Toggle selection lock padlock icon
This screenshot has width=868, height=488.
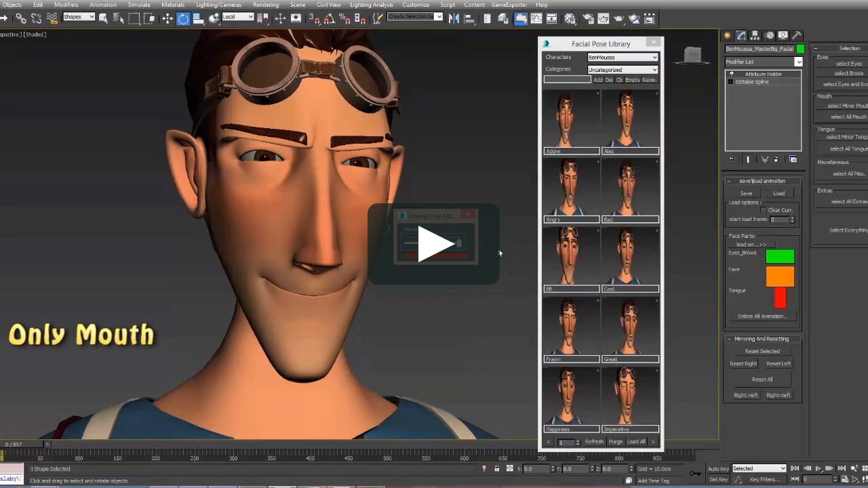[x=497, y=468]
